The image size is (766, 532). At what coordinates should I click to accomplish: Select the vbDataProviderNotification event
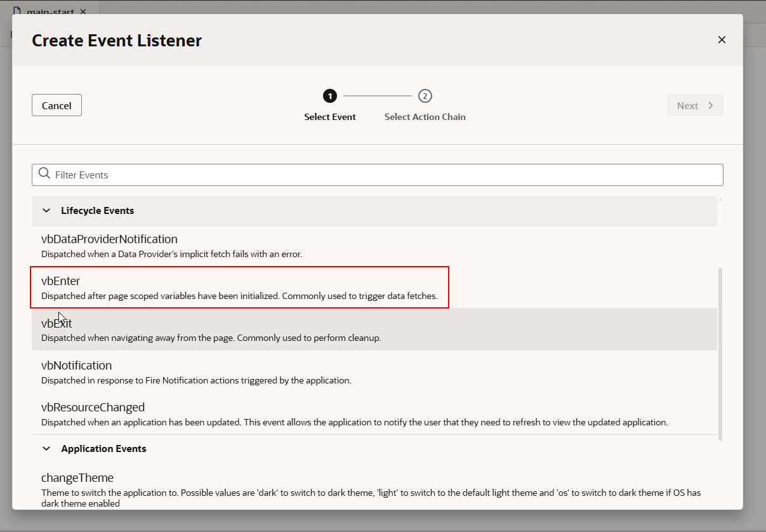click(x=374, y=246)
